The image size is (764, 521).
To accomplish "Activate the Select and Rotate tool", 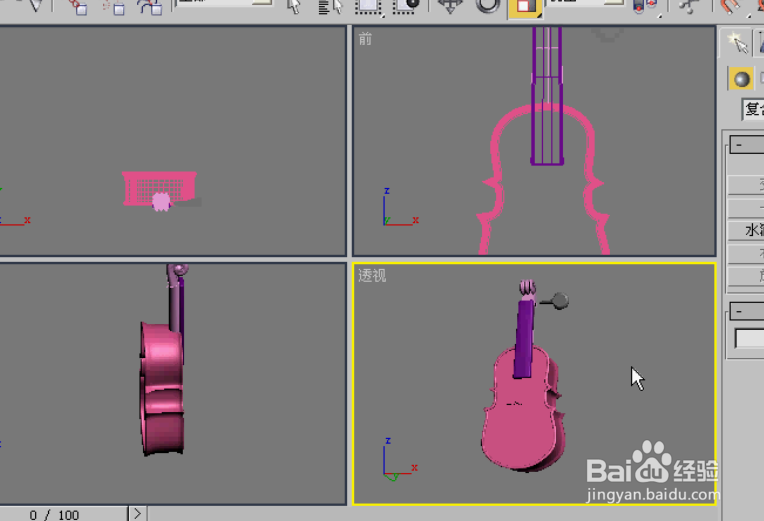I will (487, 6).
